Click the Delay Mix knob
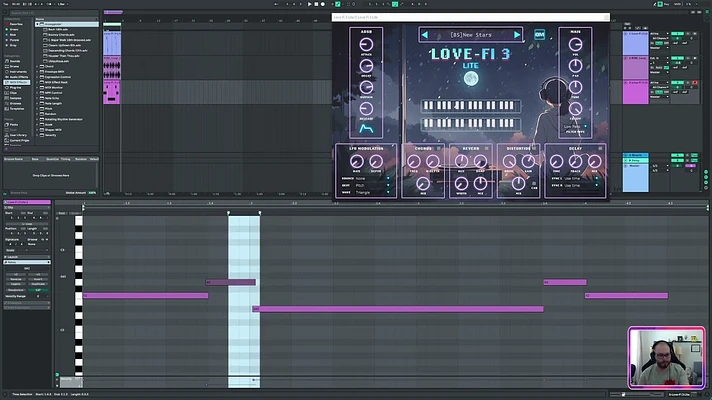 pos(594,161)
